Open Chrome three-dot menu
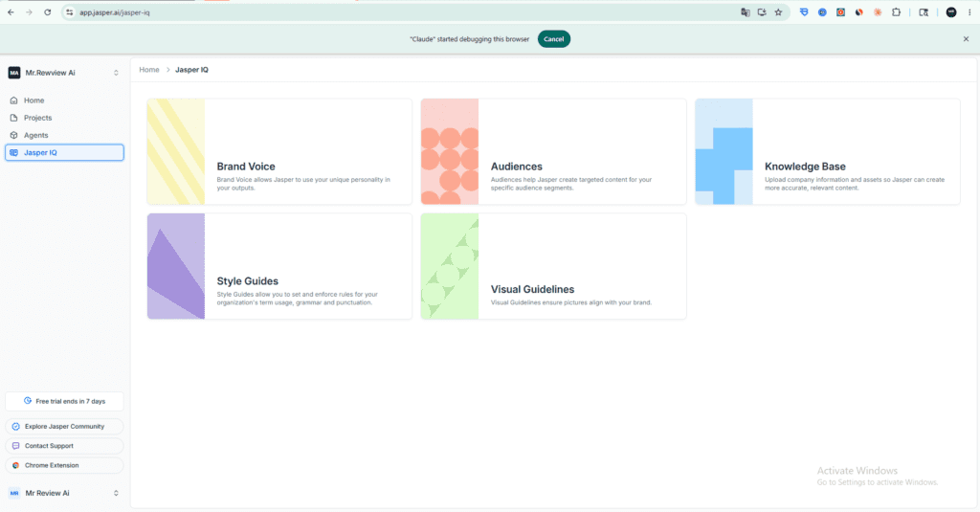Image resolution: width=980 pixels, height=512 pixels. 969,12
